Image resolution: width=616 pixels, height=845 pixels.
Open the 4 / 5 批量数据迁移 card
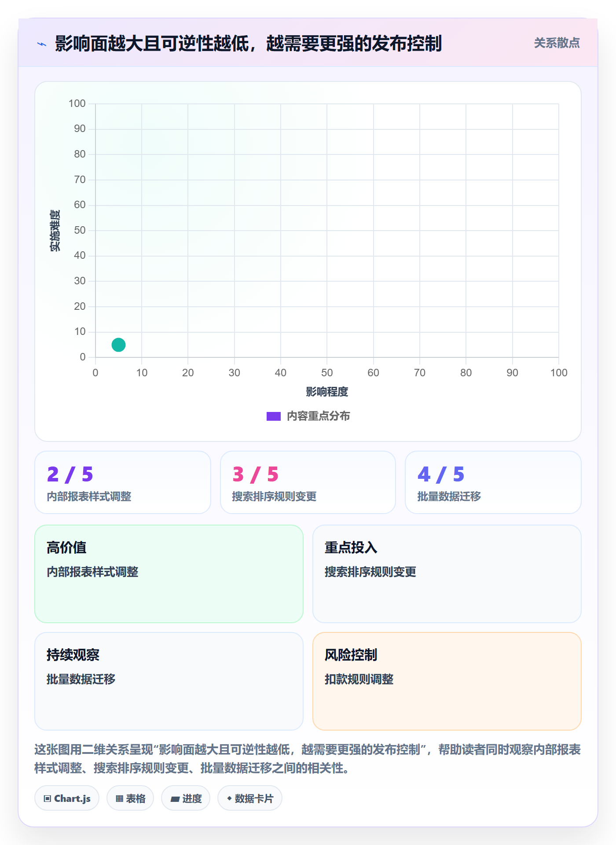pos(493,482)
